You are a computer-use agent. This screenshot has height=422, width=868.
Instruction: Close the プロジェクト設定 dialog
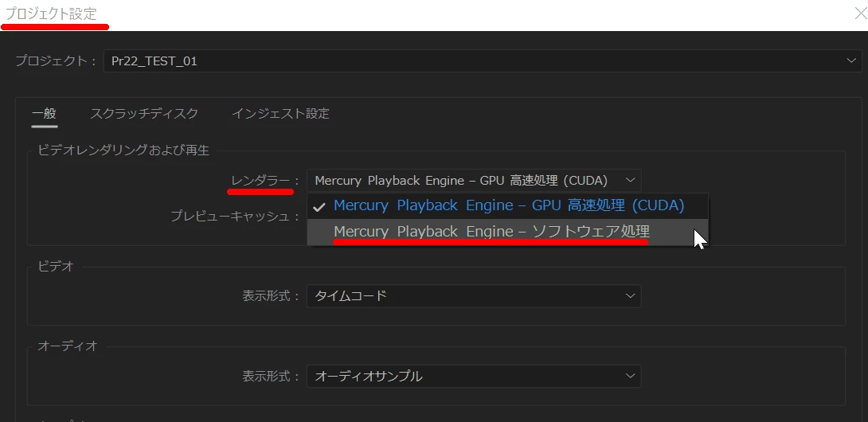tap(861, 14)
